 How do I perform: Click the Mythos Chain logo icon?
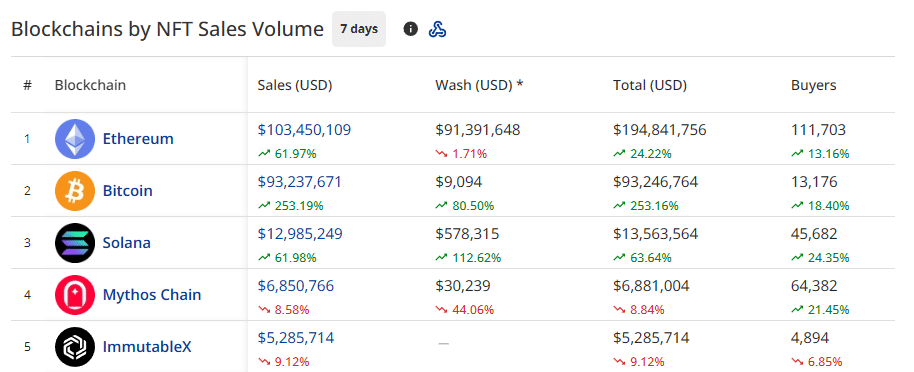coord(75,294)
